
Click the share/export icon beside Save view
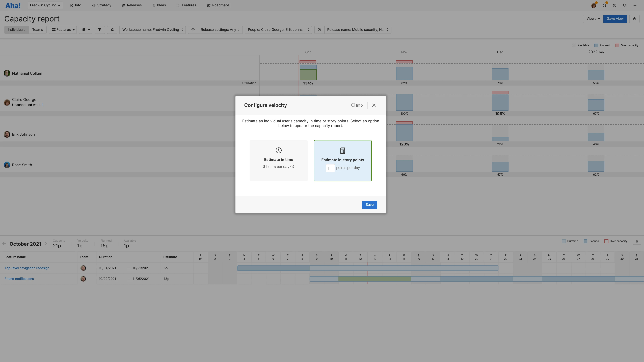click(x=634, y=19)
